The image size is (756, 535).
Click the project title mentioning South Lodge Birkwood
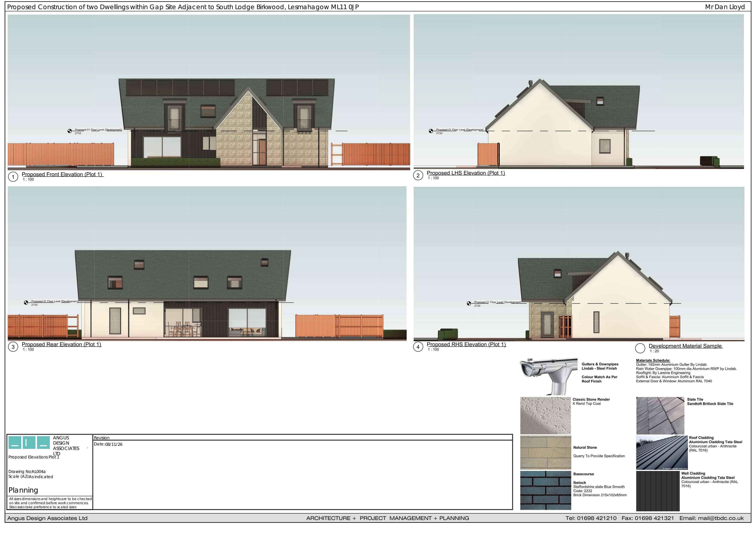183,7
